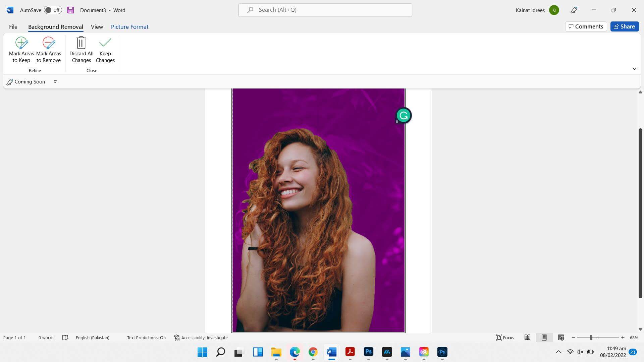Open the Picture Format tab
The width and height of the screenshot is (644, 362).
click(129, 26)
